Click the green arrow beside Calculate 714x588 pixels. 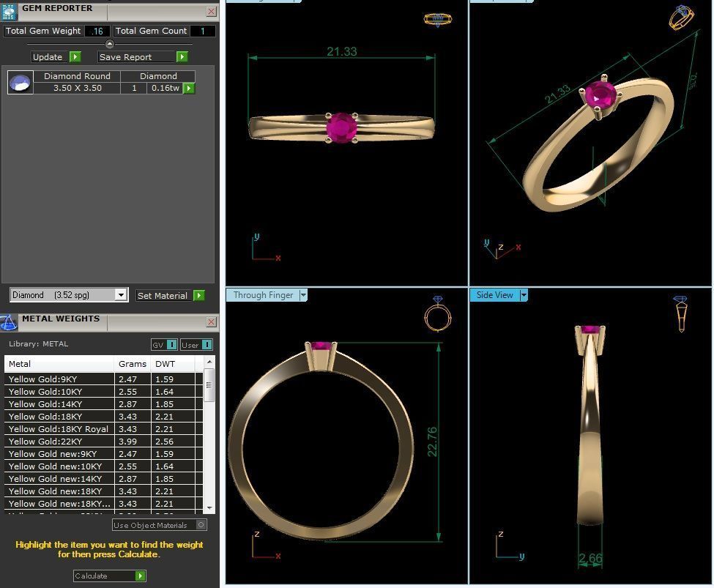(141, 576)
